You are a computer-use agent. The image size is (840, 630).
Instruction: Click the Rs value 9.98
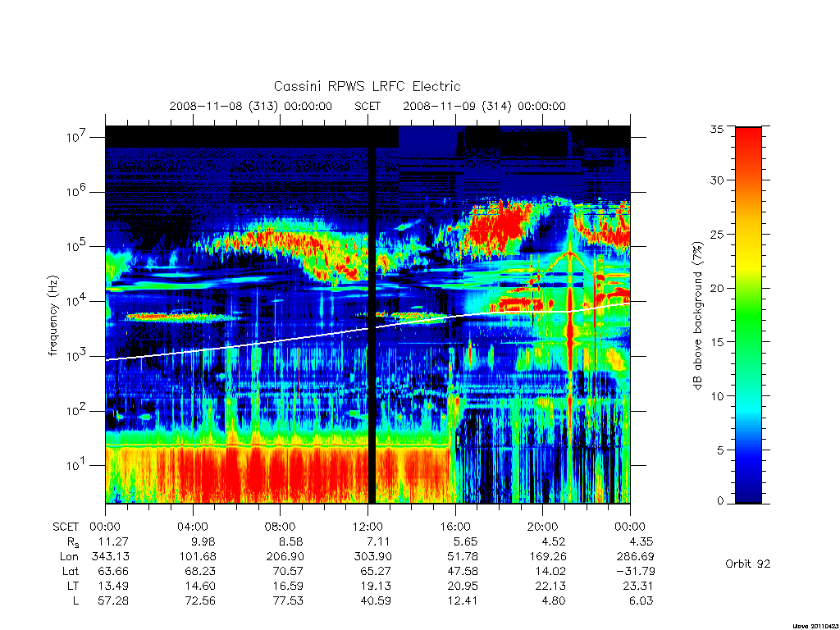(203, 541)
